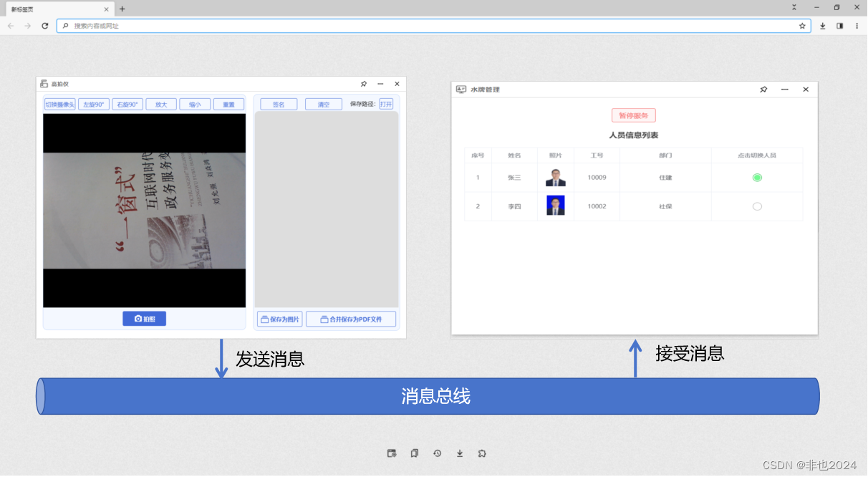Click the gray captured images panel
The height and width of the screenshot is (477, 868).
[327, 210]
